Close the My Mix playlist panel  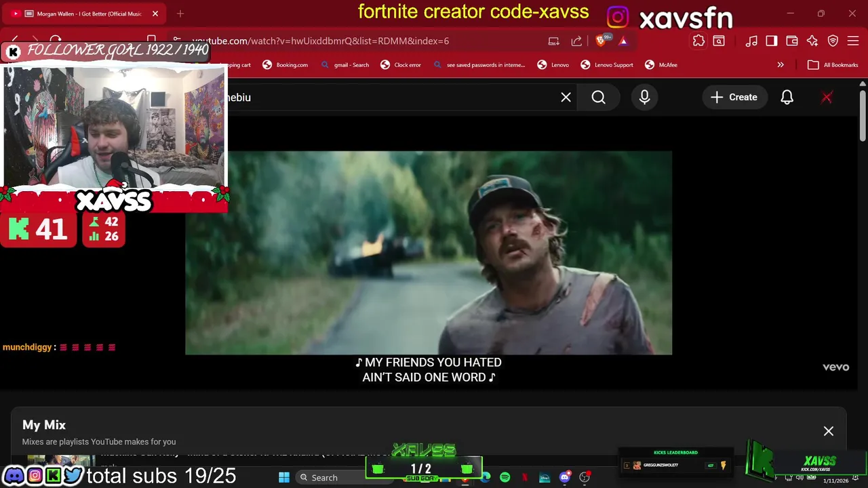[829, 431]
